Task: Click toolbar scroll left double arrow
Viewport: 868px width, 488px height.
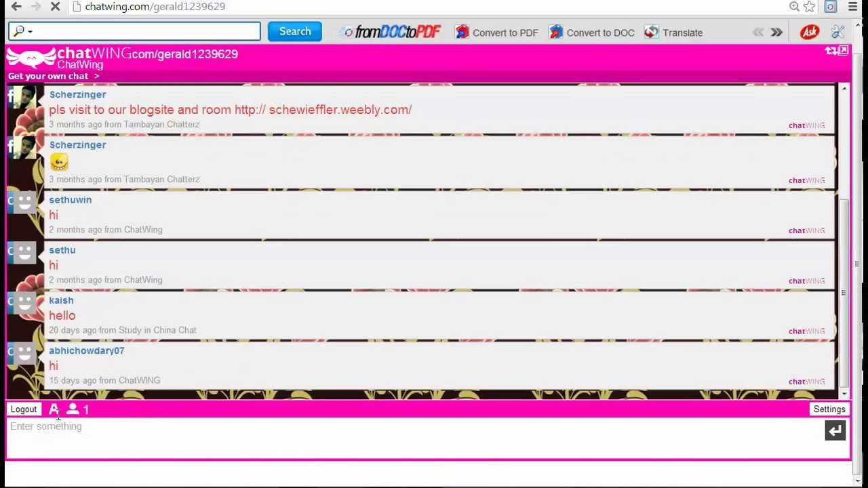Action: point(758,33)
